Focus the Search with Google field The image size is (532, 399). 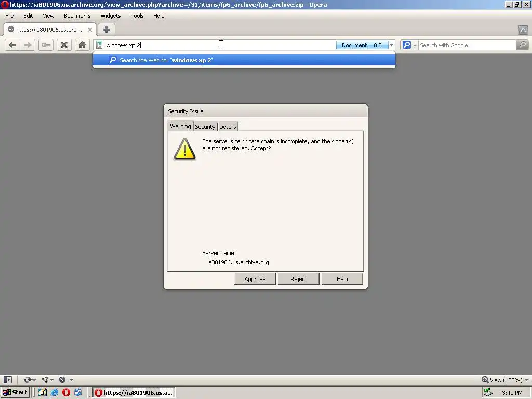click(x=467, y=45)
